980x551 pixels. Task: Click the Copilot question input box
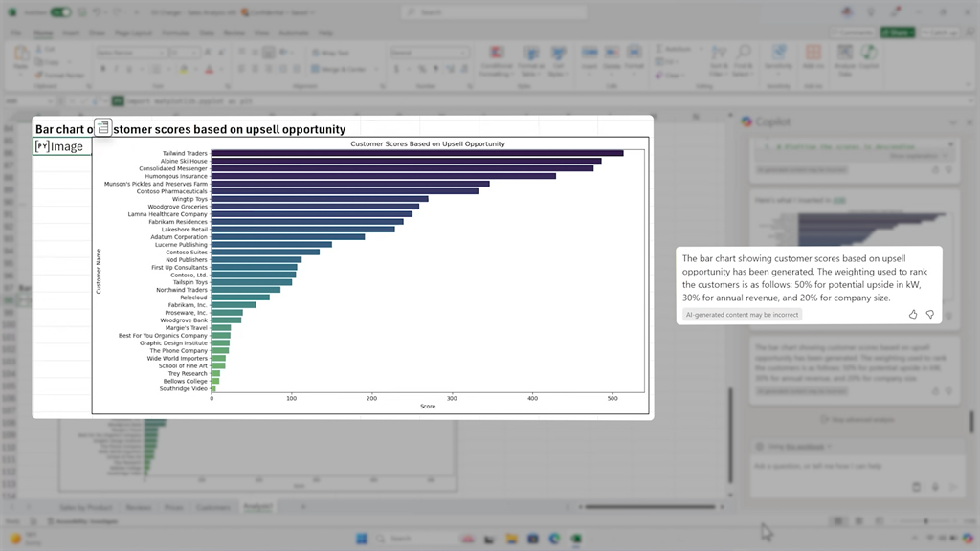coord(842,466)
